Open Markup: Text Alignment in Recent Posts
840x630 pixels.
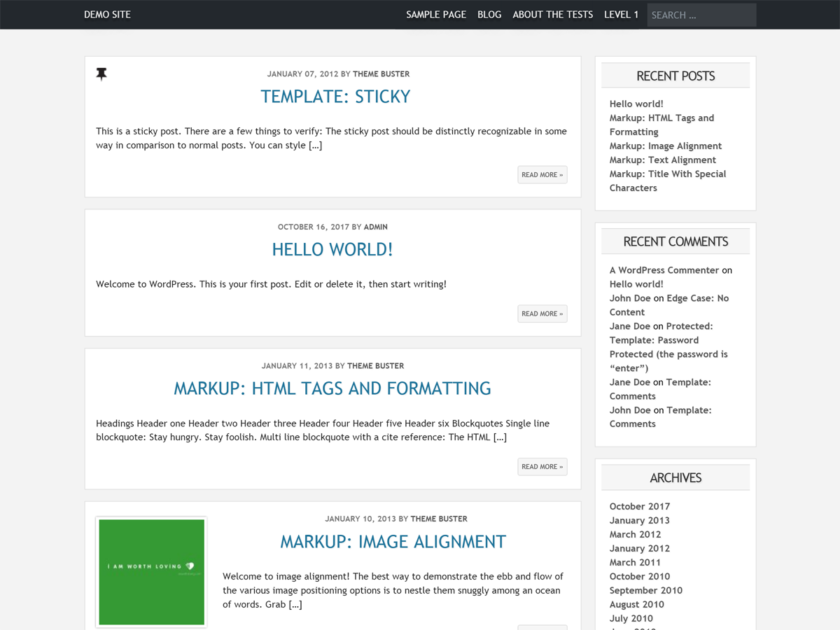[662, 160]
